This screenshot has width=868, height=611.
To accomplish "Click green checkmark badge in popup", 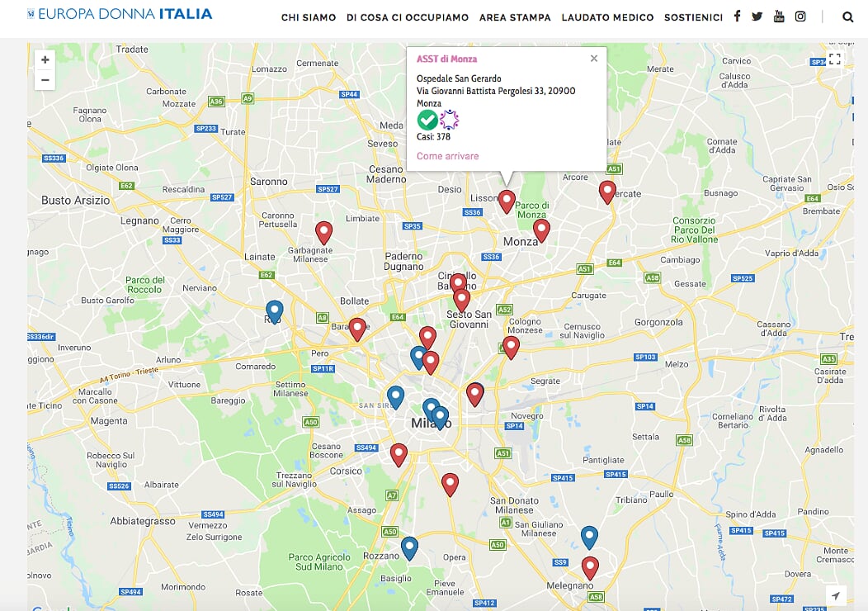I will [x=427, y=121].
